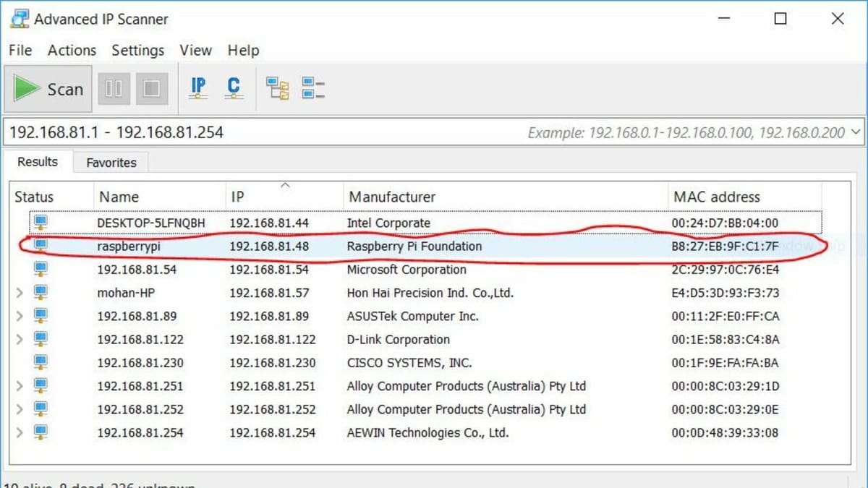Click the D-Link Corporation cell
868x488 pixels.
pos(398,339)
